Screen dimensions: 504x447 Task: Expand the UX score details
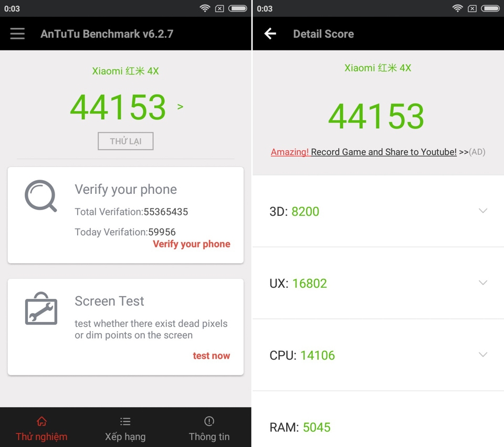point(483,283)
